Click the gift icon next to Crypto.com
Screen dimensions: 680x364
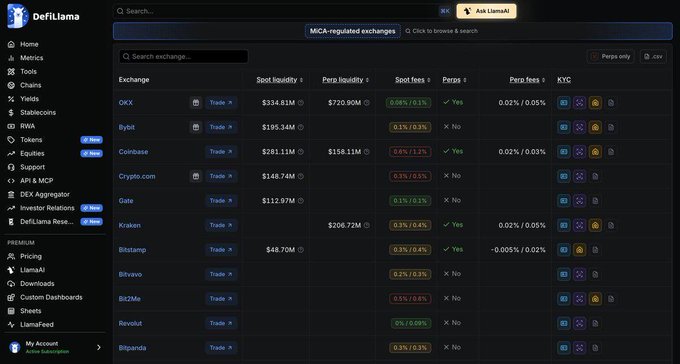196,176
